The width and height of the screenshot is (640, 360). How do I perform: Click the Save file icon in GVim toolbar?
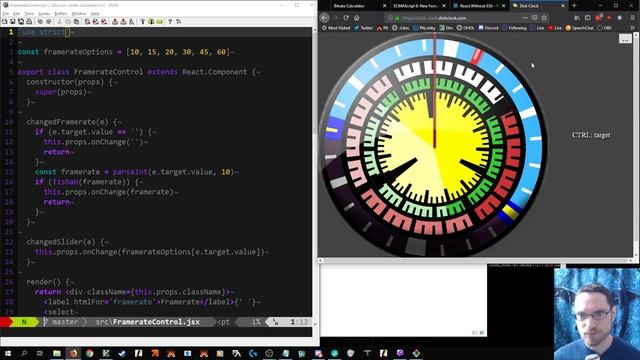[x=13, y=21]
